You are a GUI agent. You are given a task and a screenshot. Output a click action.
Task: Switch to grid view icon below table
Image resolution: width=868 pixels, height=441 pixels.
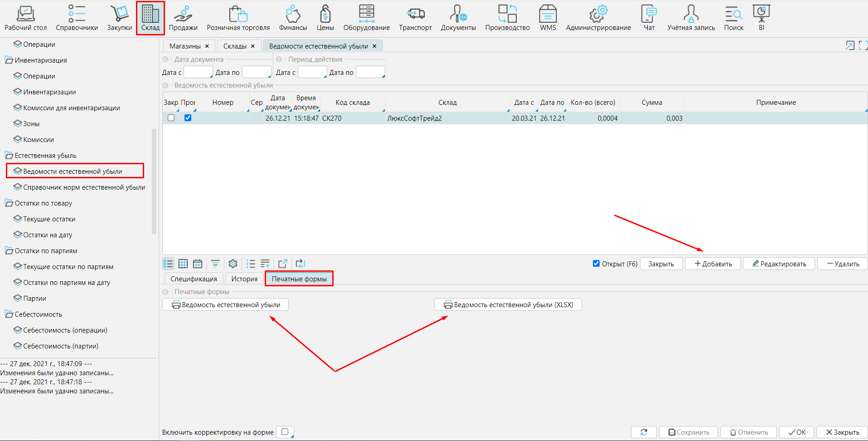coord(183,264)
